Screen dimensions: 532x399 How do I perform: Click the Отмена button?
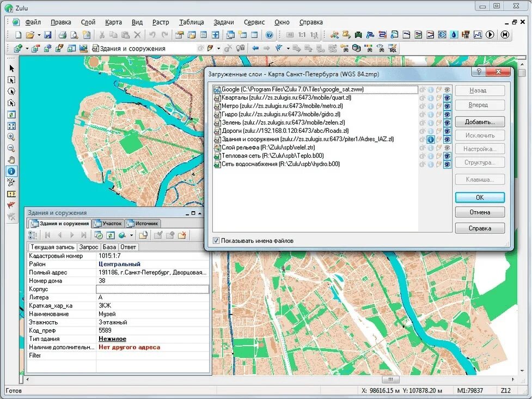pos(480,212)
